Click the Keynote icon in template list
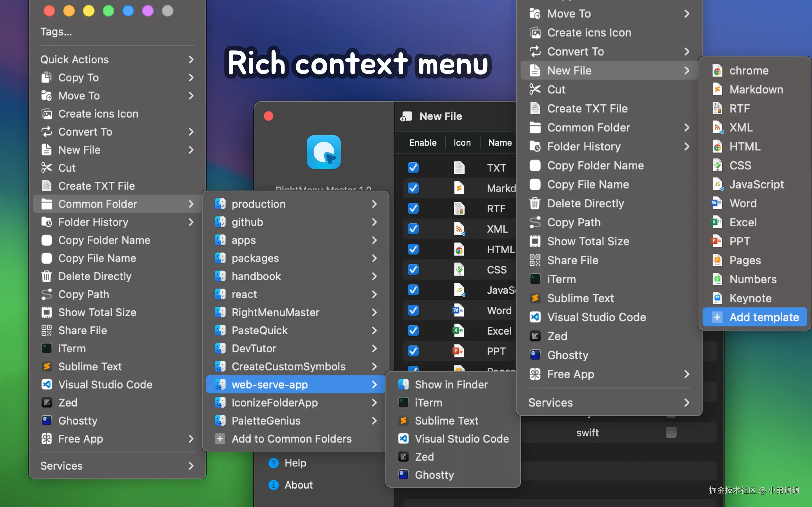 pyautogui.click(x=717, y=298)
